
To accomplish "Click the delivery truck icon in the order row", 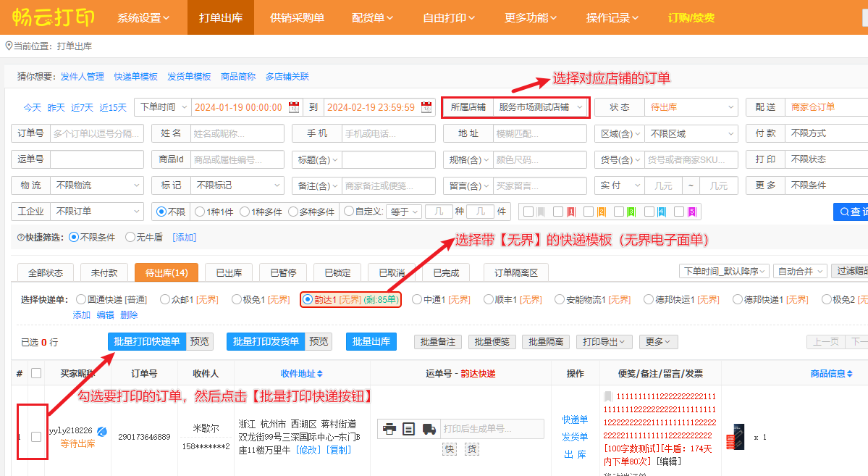I will (429, 429).
